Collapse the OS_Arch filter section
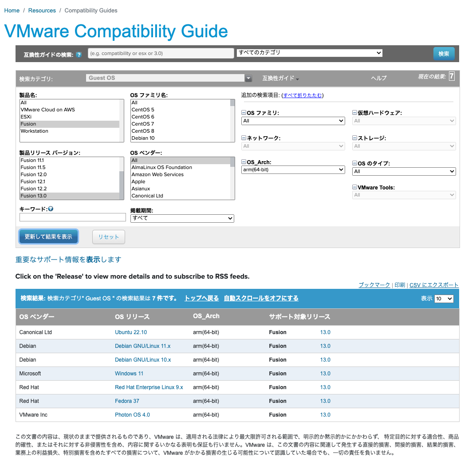The width and height of the screenshot is (476, 461). pos(244,162)
